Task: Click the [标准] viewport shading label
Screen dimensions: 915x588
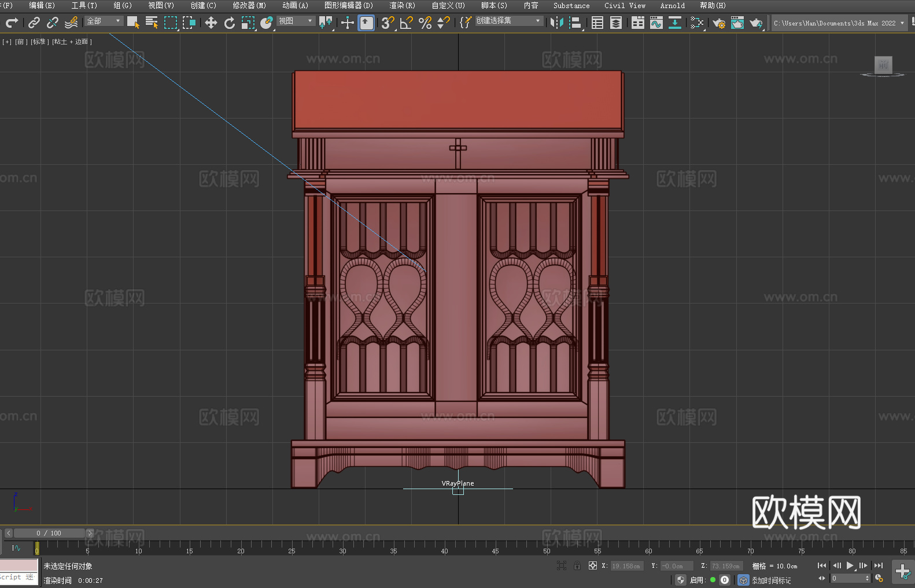Action: pyautogui.click(x=39, y=42)
